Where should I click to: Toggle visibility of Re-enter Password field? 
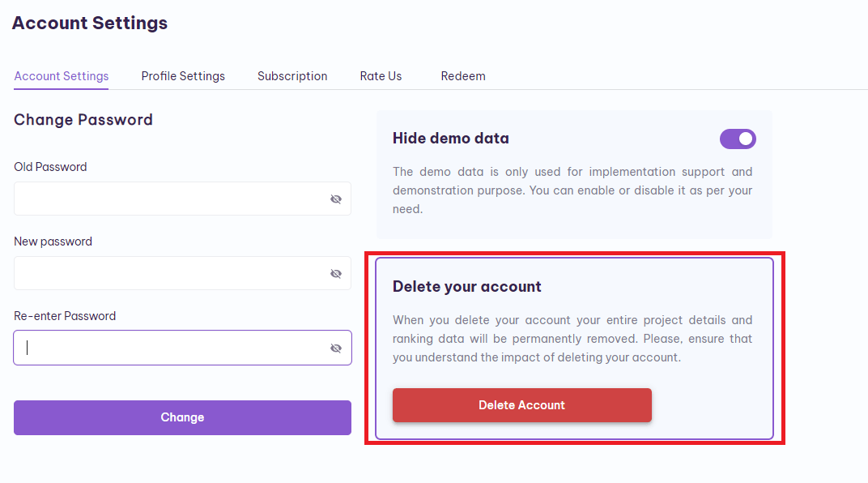(x=336, y=348)
